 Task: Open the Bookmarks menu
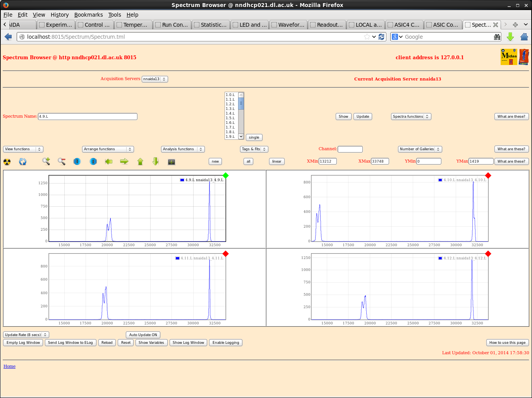coord(89,15)
